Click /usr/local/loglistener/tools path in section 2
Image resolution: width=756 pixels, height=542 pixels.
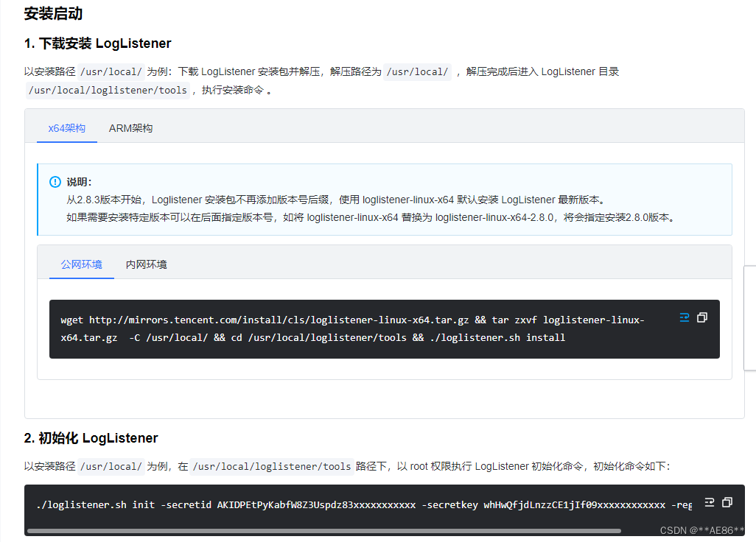point(272,466)
